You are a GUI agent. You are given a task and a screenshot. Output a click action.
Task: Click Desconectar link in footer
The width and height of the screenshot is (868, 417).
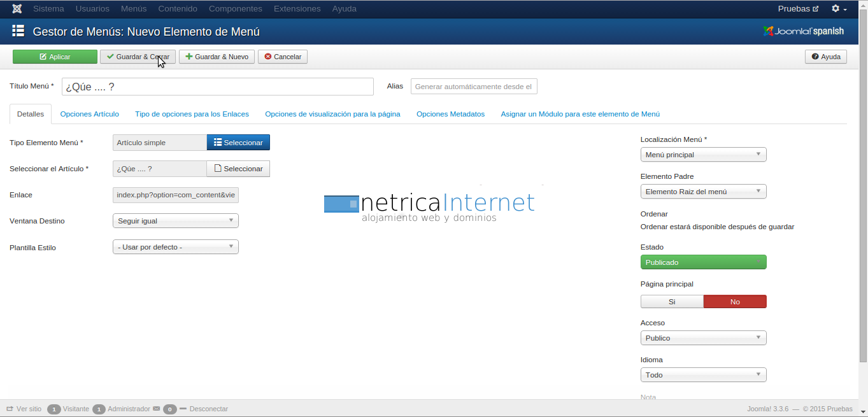[x=208, y=409]
